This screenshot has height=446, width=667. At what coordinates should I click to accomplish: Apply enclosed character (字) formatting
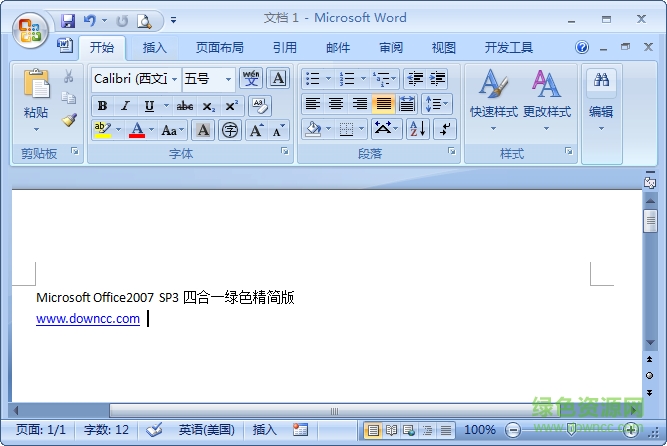coord(230,130)
